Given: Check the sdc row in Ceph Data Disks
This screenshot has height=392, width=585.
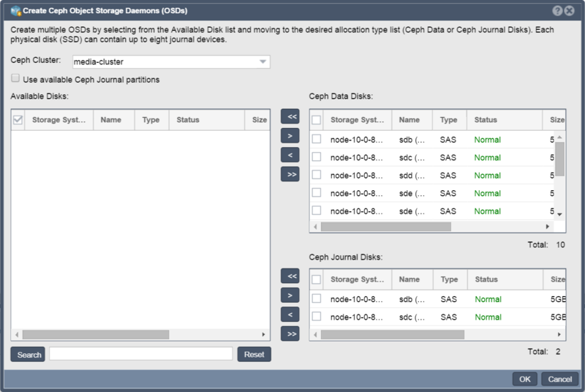Looking at the screenshot, I should 317,157.
